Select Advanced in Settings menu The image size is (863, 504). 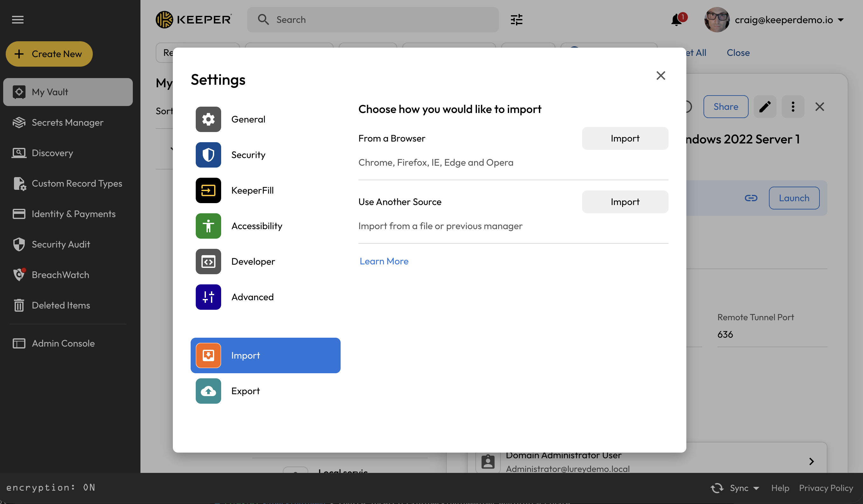(252, 297)
